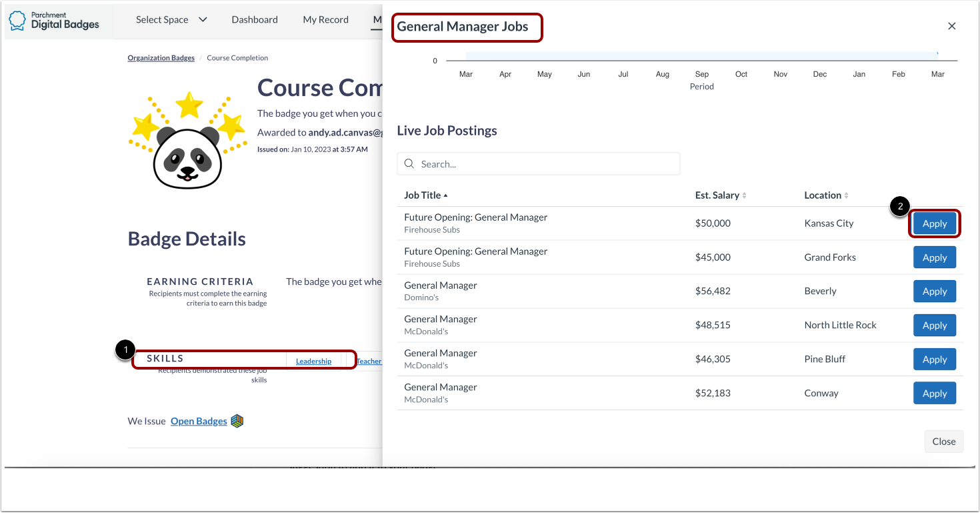Click the Open Badges cube icon
The image size is (980, 513).
[237, 421]
